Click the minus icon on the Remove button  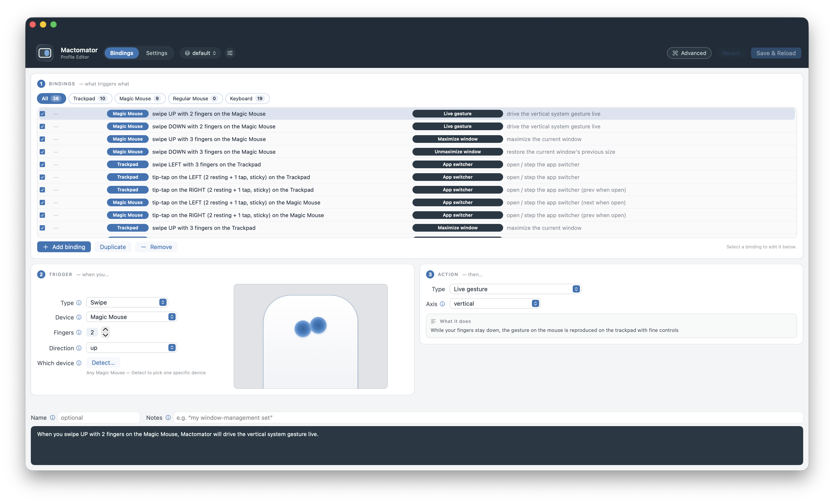[x=143, y=247]
